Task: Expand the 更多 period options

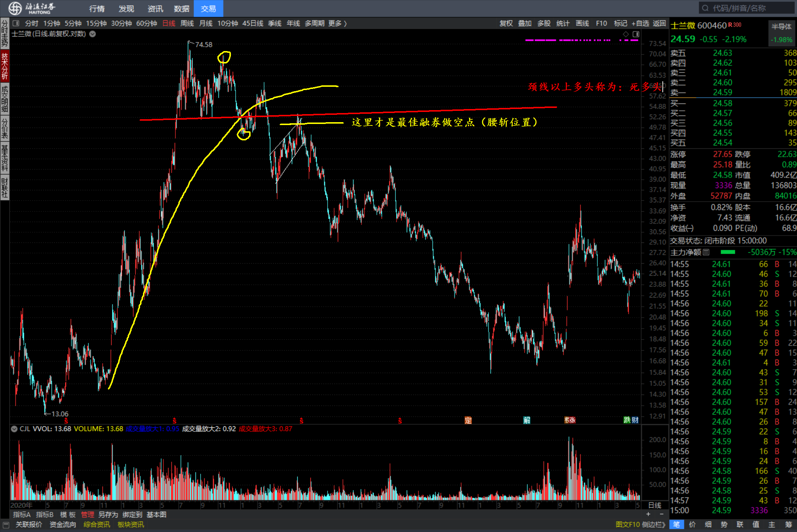Action: [337, 23]
